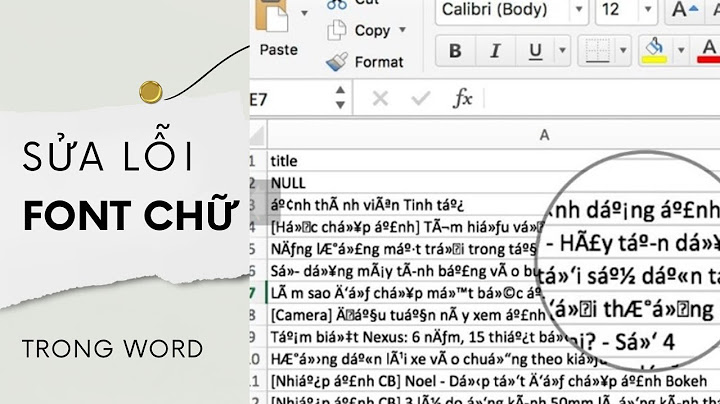720x404 pixels.
Task: Apply cell borders button
Action: coord(597,50)
